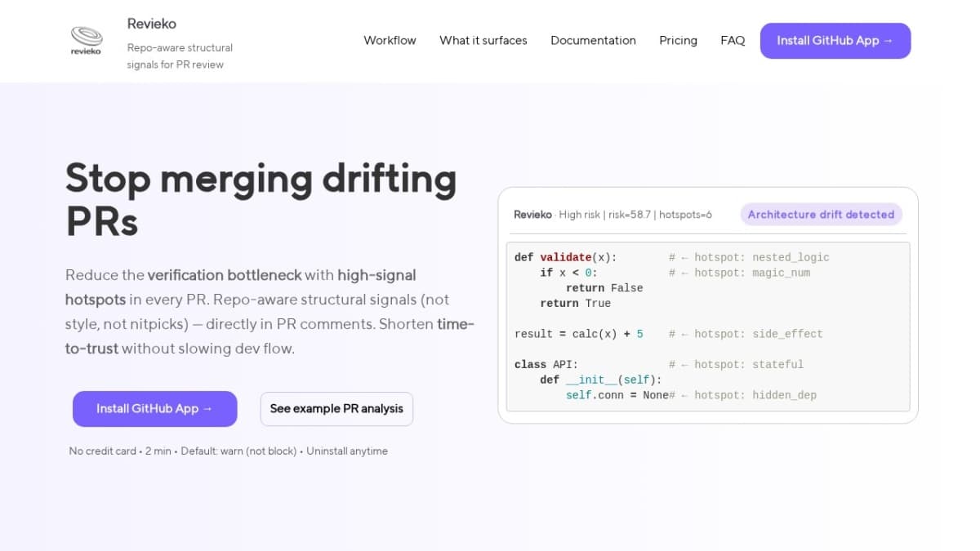Select the Architecture drift detected badge
The width and height of the screenshot is (980, 551).
[822, 214]
